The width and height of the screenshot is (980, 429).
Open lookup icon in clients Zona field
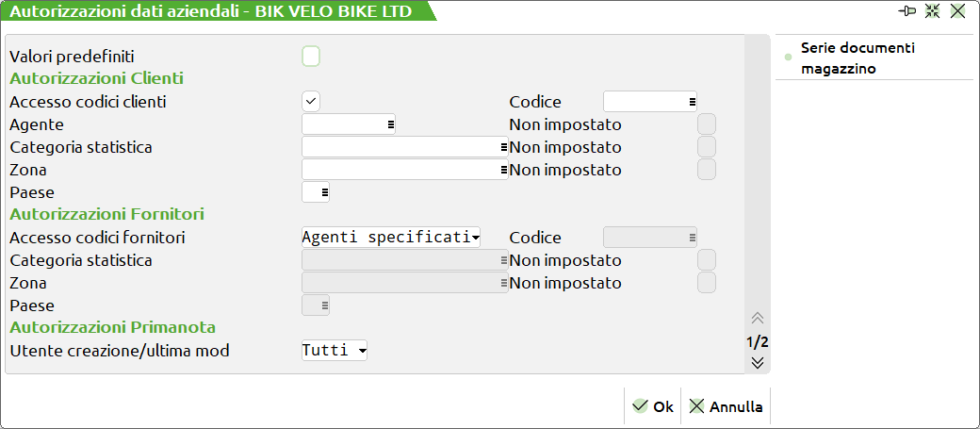(504, 170)
